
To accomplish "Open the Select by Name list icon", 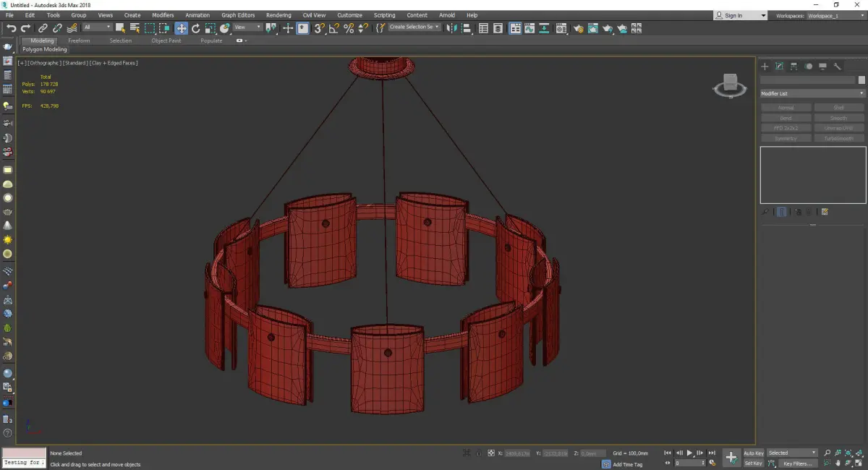I will 135,28.
